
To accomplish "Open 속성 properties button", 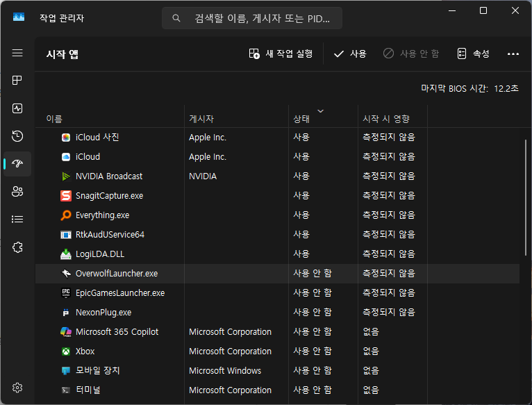I will [x=473, y=53].
